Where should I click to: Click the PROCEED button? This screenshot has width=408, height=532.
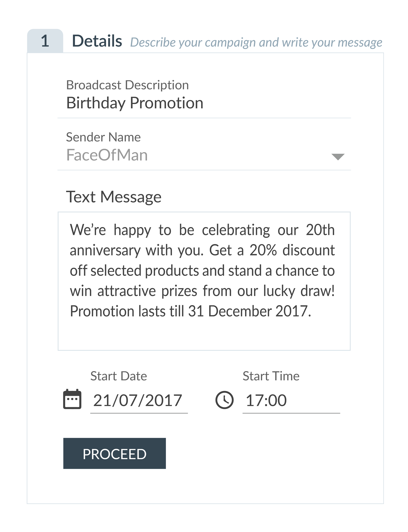114,453
